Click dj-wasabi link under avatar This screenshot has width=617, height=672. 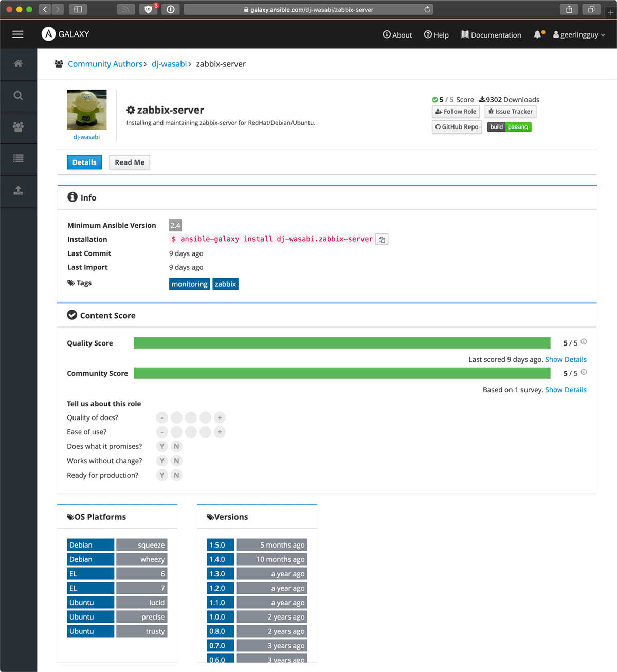click(86, 137)
